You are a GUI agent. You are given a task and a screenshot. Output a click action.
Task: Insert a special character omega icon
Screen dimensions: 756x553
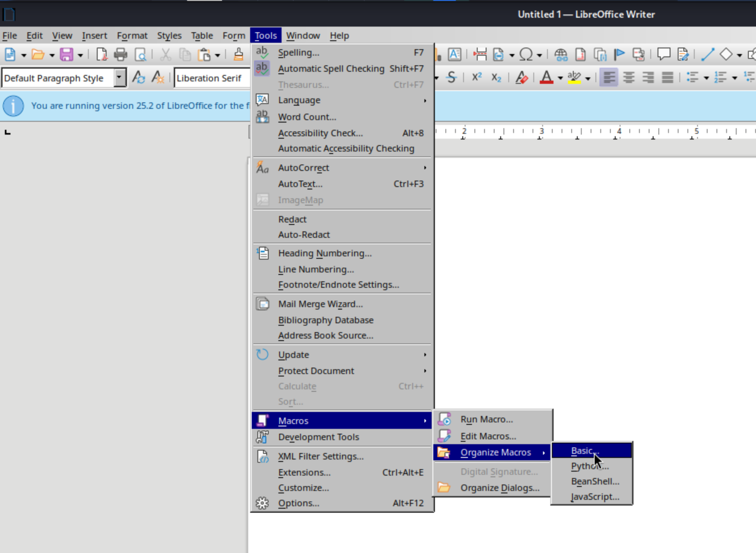[526, 54]
